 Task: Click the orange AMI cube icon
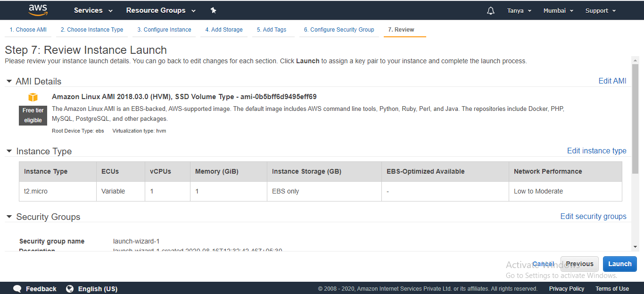(33, 97)
